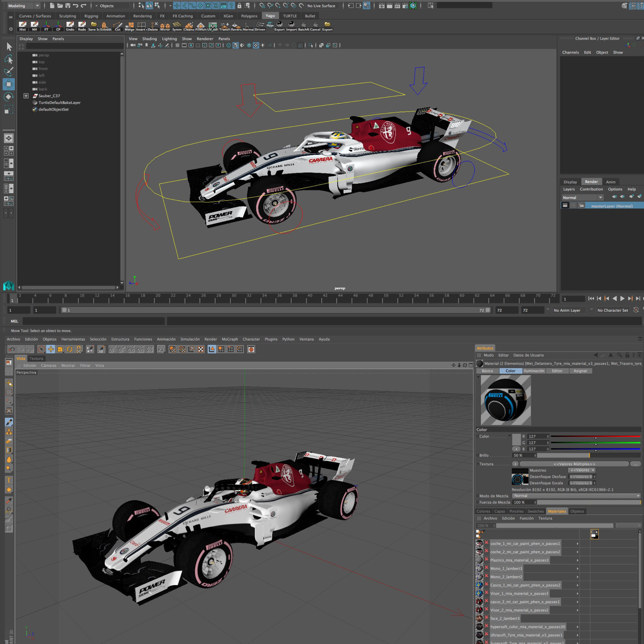Switch to the Rigging shelf tab
644x644 pixels.
click(91, 16)
